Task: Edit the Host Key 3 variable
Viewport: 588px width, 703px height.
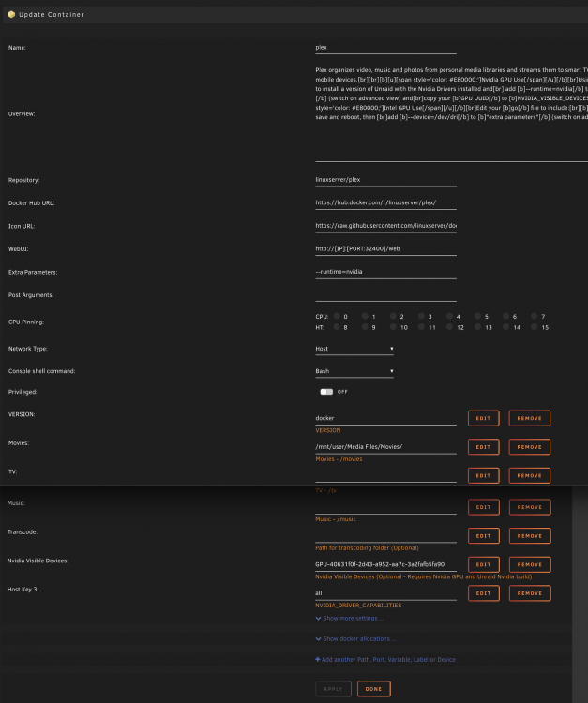Action: pyautogui.click(x=484, y=593)
